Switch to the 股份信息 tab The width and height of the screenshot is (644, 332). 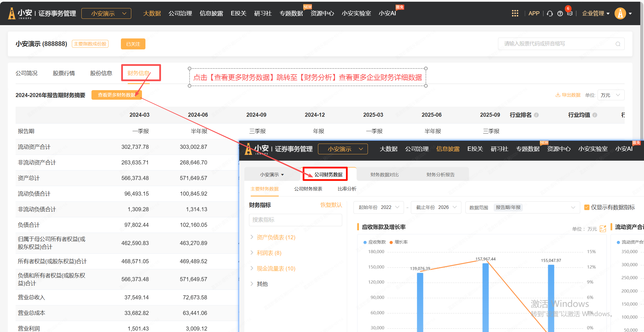[101, 73]
